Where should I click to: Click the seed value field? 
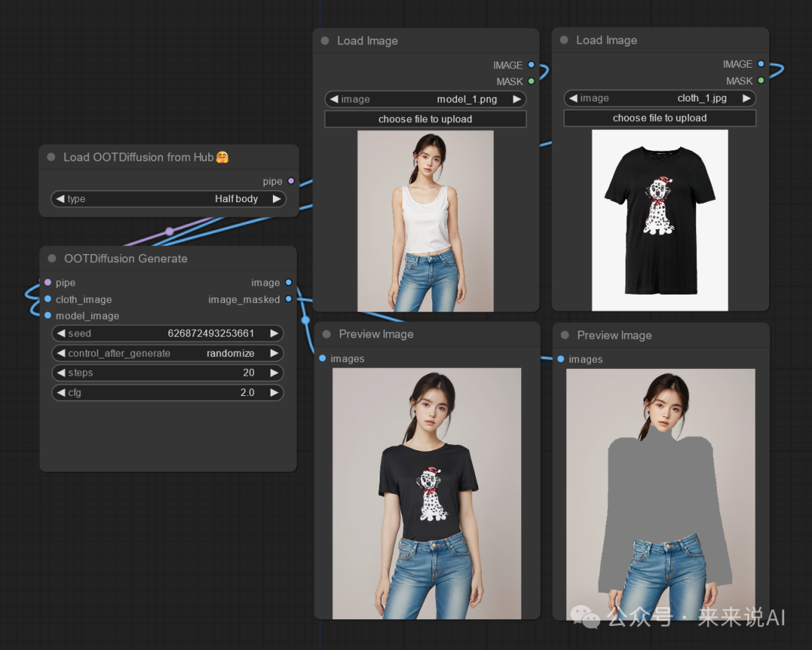coord(167,334)
